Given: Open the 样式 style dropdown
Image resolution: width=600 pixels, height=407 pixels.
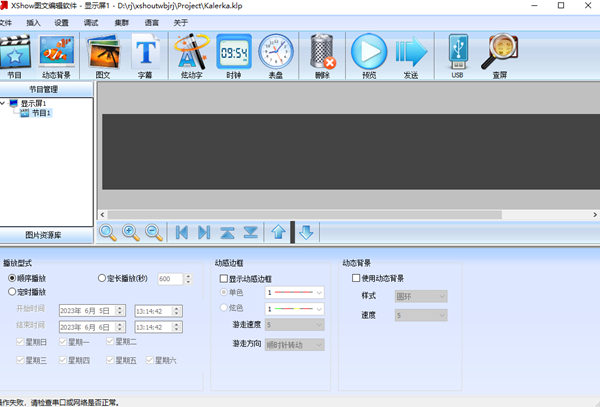Looking at the screenshot, I should [421, 296].
